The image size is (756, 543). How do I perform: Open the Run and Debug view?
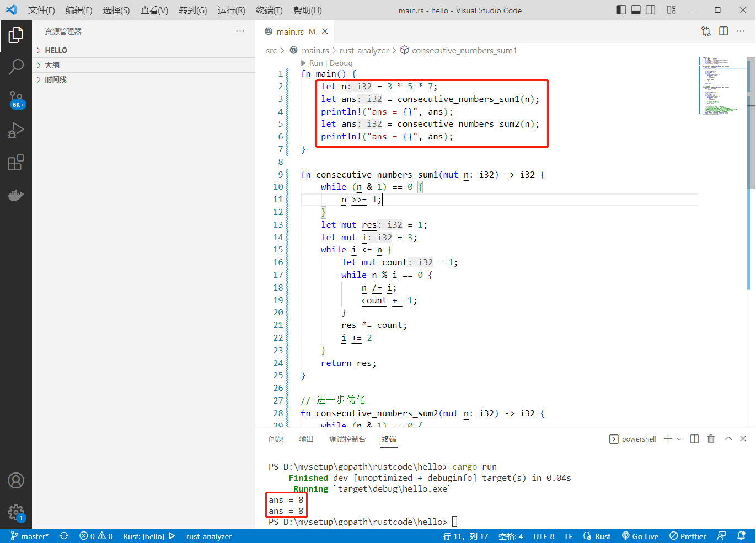tap(16, 131)
